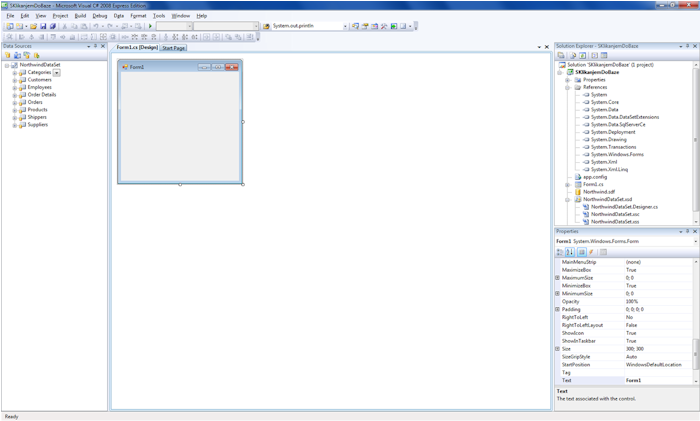This screenshot has width=700, height=421.
Task: Expand the Form1.cs node
Action: coord(567,184)
